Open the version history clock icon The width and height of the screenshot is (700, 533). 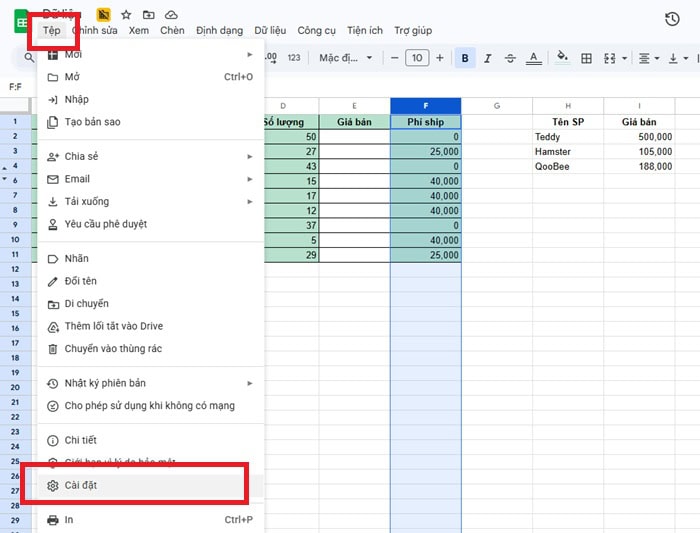(x=672, y=19)
